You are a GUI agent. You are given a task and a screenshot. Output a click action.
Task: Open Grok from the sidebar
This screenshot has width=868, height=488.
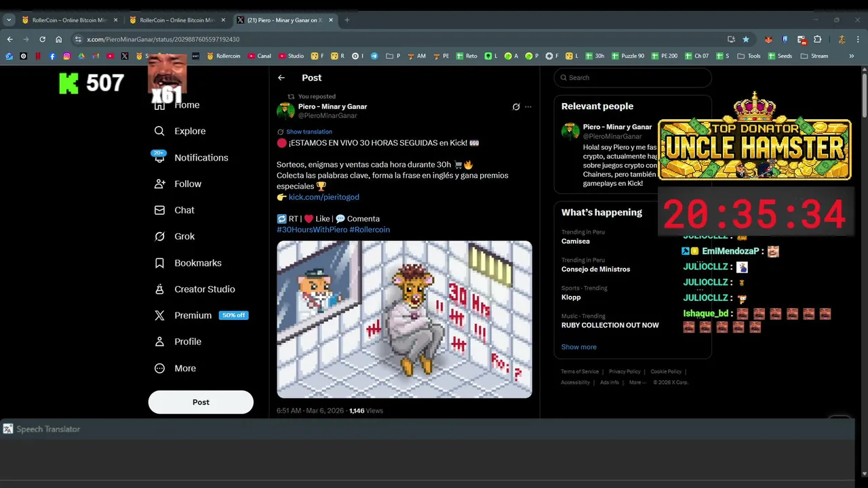174,237
